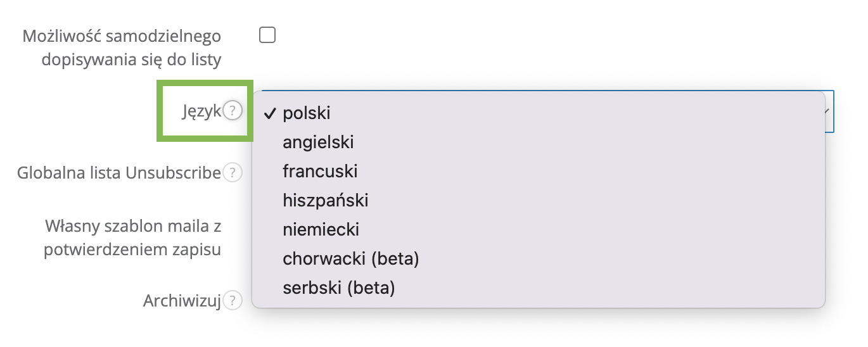
Task: Click the checkmark beside polski
Action: [x=271, y=113]
